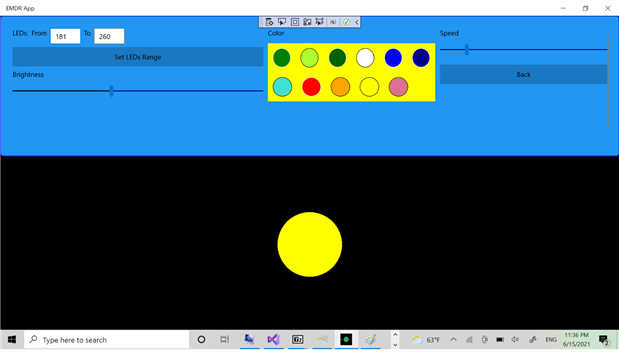Pick the navy dark blue swatch

(421, 58)
